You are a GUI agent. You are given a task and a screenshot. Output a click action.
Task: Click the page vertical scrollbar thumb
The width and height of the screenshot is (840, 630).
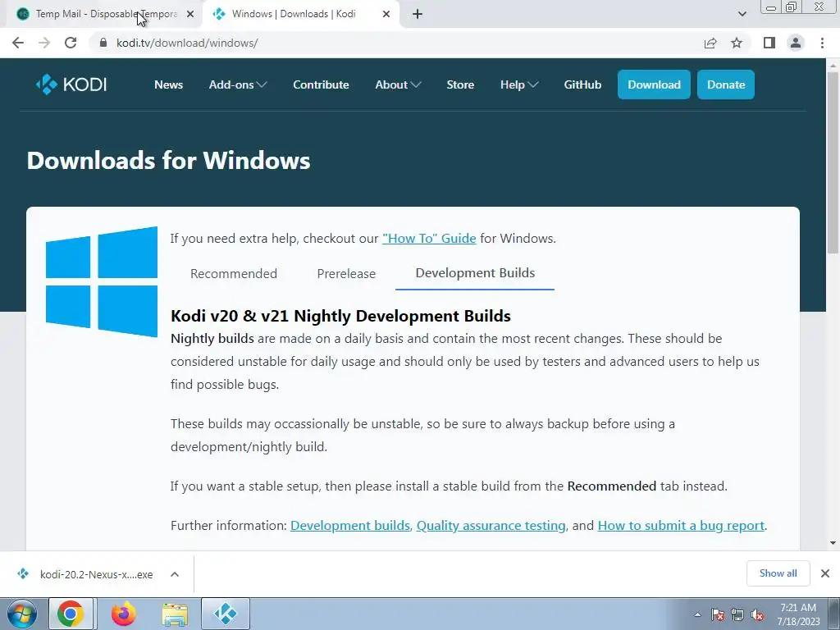tap(833, 162)
